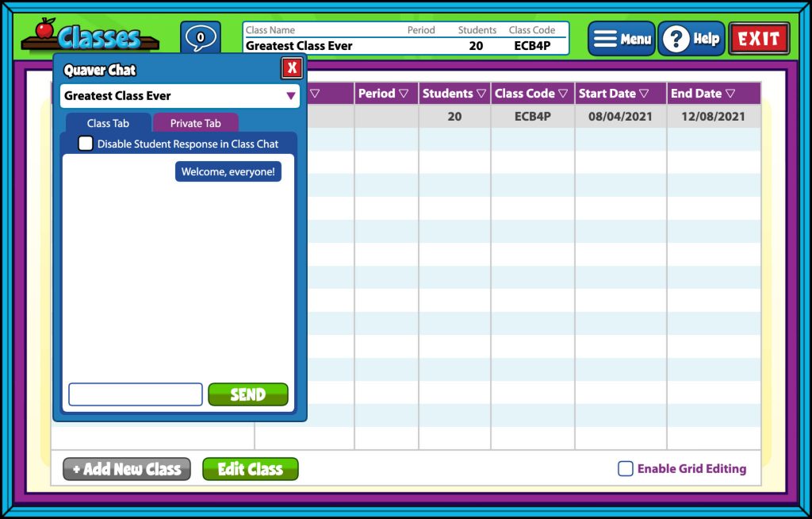
Task: Switch to the Private Tab
Action: pyautogui.click(x=196, y=123)
